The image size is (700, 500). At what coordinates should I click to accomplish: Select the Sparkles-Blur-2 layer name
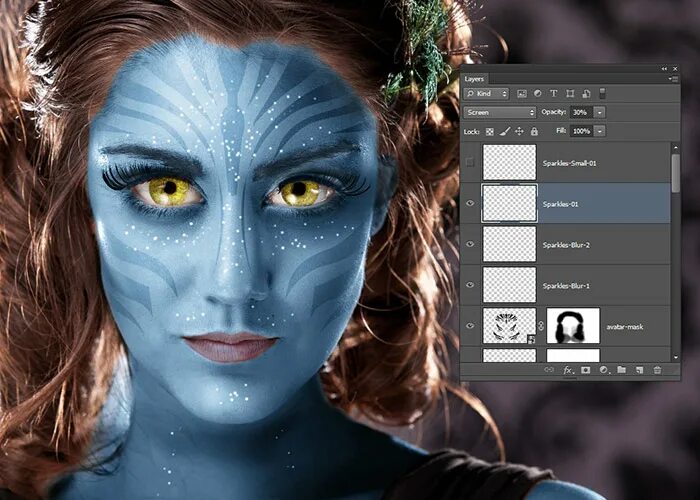coord(566,245)
